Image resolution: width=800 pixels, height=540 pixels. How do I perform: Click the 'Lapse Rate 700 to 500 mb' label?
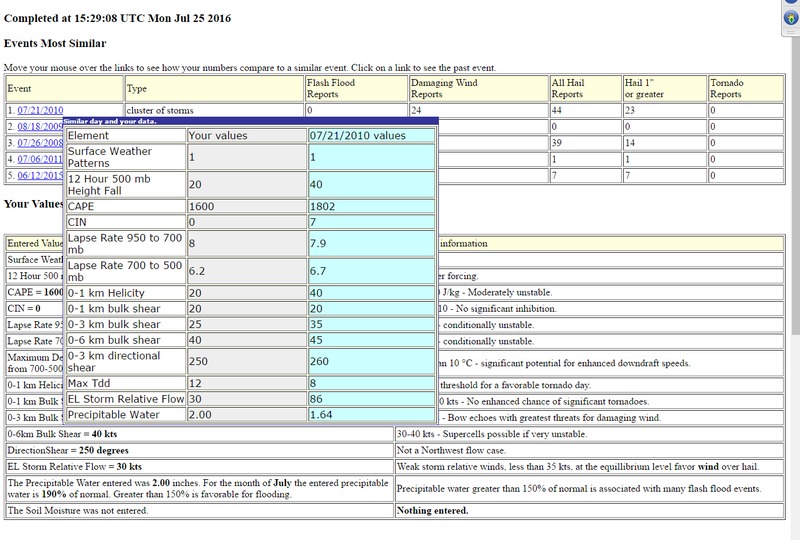126,271
